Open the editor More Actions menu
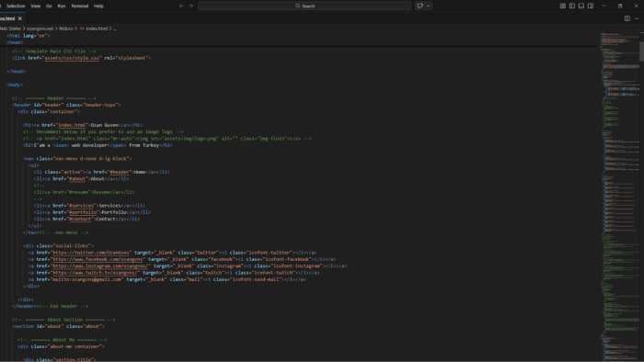644x362 pixels. (x=637, y=18)
